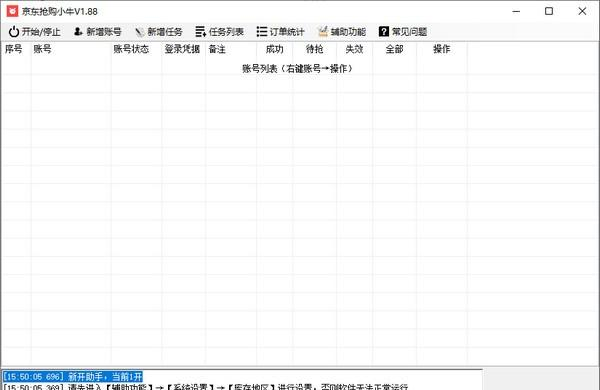600x390 pixels.
Task: Click the 登录凭据 column header
Action: click(x=182, y=49)
